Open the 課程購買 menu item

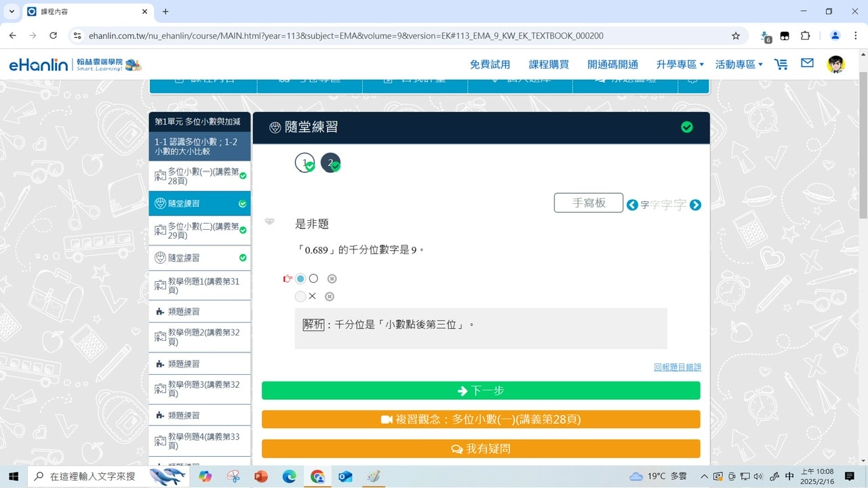(549, 64)
